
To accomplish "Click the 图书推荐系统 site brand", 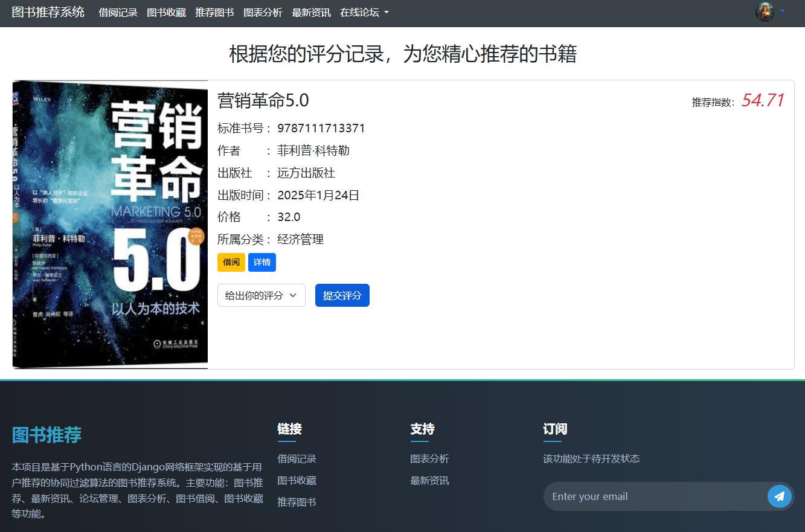I will (x=48, y=12).
